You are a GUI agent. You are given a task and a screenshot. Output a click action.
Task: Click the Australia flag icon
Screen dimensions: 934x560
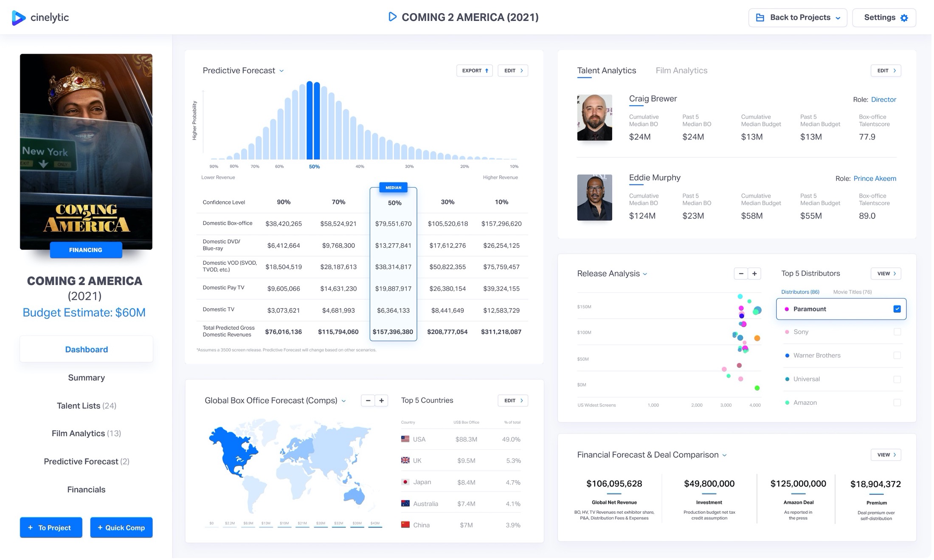coord(405,504)
